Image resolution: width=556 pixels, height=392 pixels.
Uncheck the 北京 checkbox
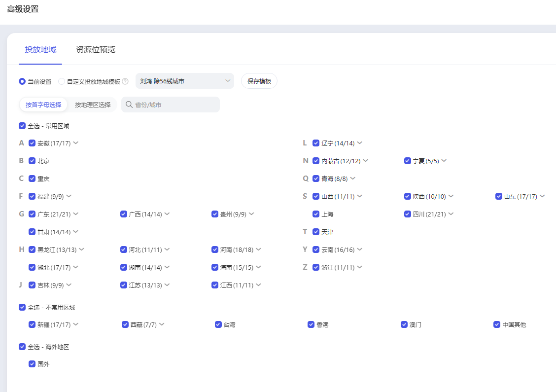(x=32, y=161)
